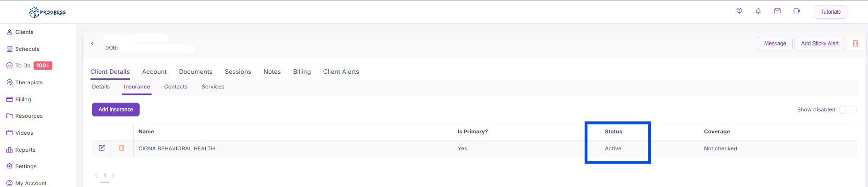
Task: Open the Contacts sub-tab
Action: pos(176,87)
